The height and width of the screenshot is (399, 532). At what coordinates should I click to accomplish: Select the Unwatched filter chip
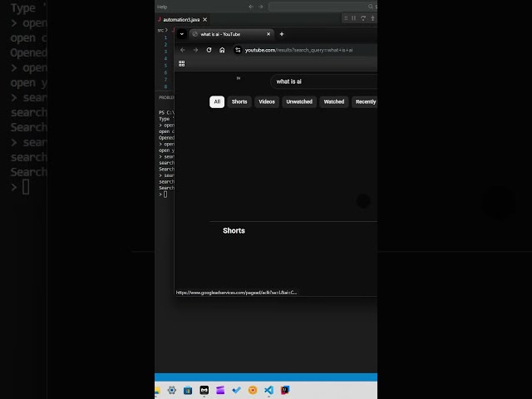click(299, 101)
